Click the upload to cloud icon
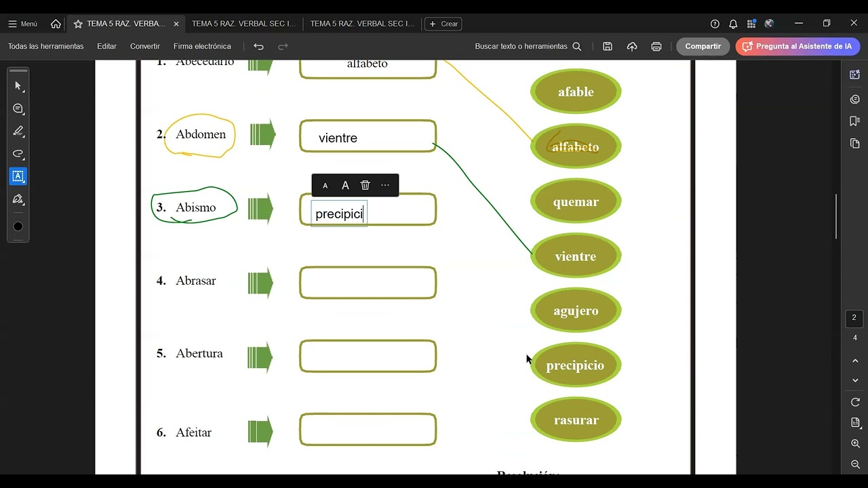The height and width of the screenshot is (488, 868). 632,46
